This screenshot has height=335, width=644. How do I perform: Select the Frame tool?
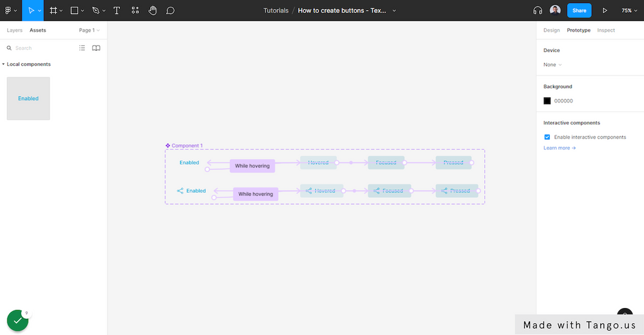(53, 10)
